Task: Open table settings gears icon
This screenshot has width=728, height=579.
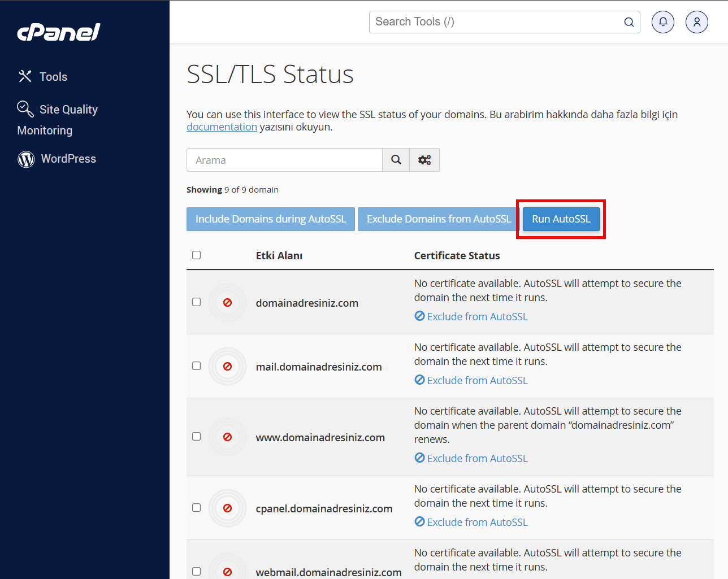Action: tap(424, 160)
